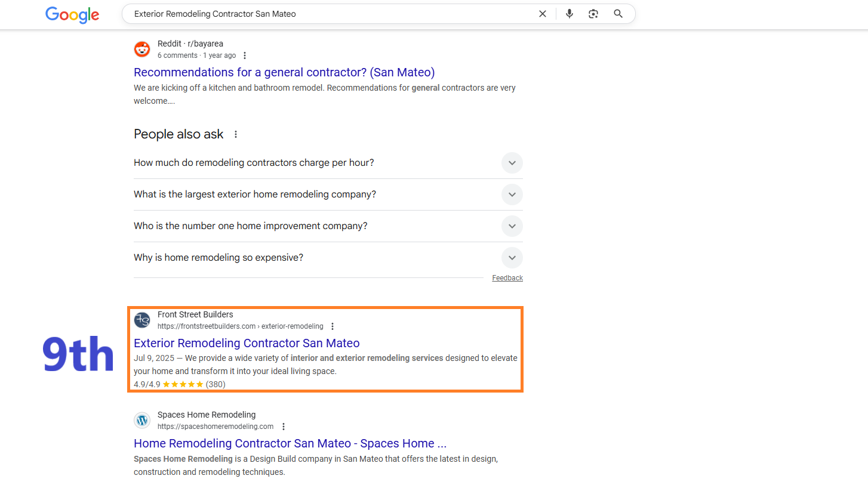Click 'Reddit · r/bayarea' source name
Image resolution: width=868 pixels, height=491 pixels.
190,44
